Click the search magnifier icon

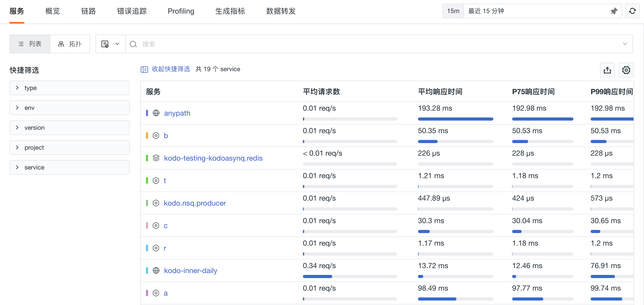(x=133, y=44)
